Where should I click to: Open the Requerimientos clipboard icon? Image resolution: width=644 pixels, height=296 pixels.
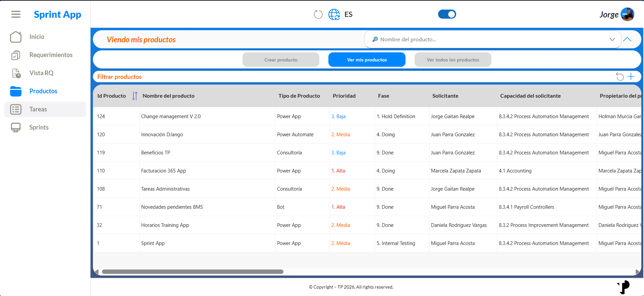pos(16,55)
